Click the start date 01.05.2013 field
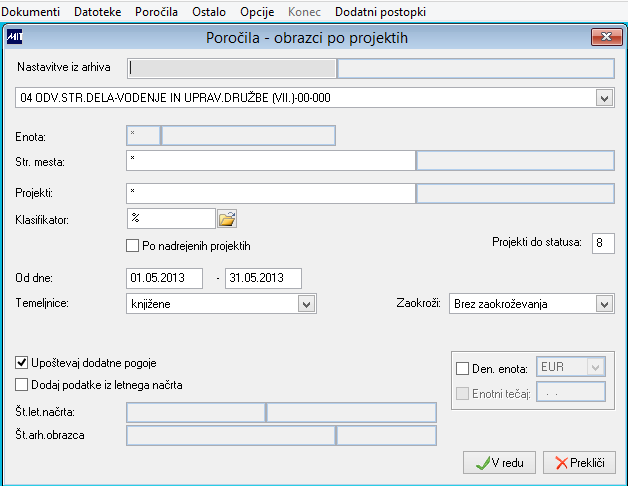This screenshot has height=486, width=628. click(x=164, y=278)
